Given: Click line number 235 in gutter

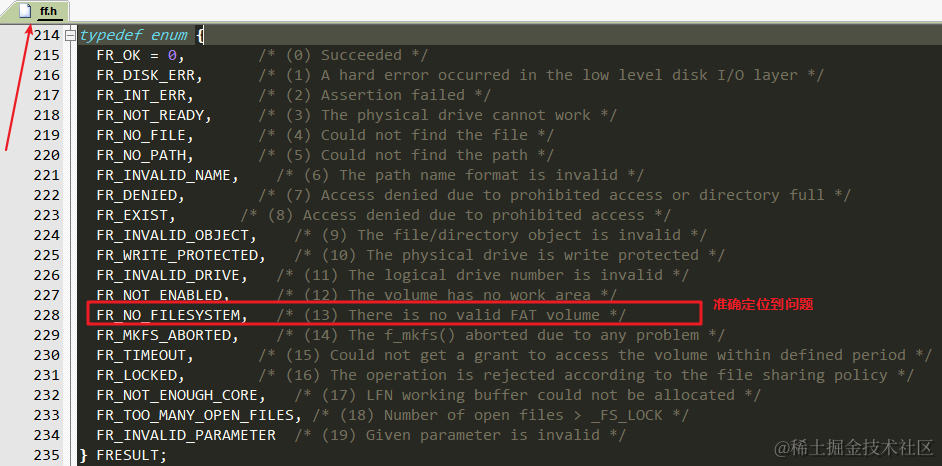Looking at the screenshot, I should (47, 455).
